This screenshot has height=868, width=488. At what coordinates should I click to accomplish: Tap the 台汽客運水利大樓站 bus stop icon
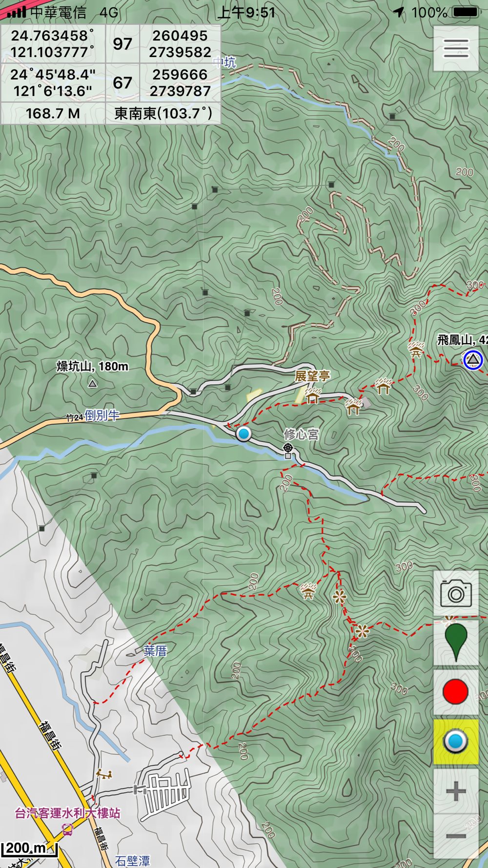click(x=67, y=829)
